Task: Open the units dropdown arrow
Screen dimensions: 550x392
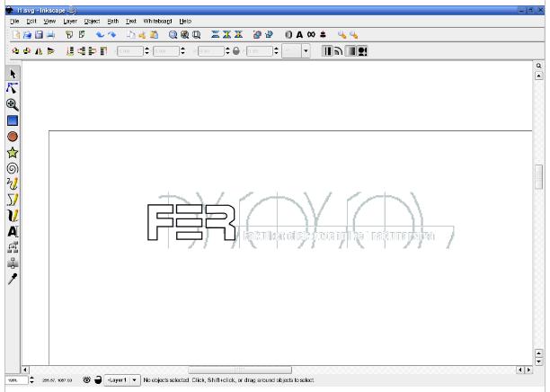Action: [306, 51]
